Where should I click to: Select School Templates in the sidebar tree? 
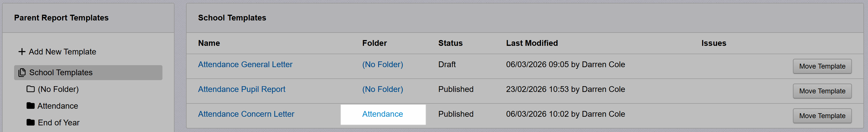pyautogui.click(x=61, y=73)
